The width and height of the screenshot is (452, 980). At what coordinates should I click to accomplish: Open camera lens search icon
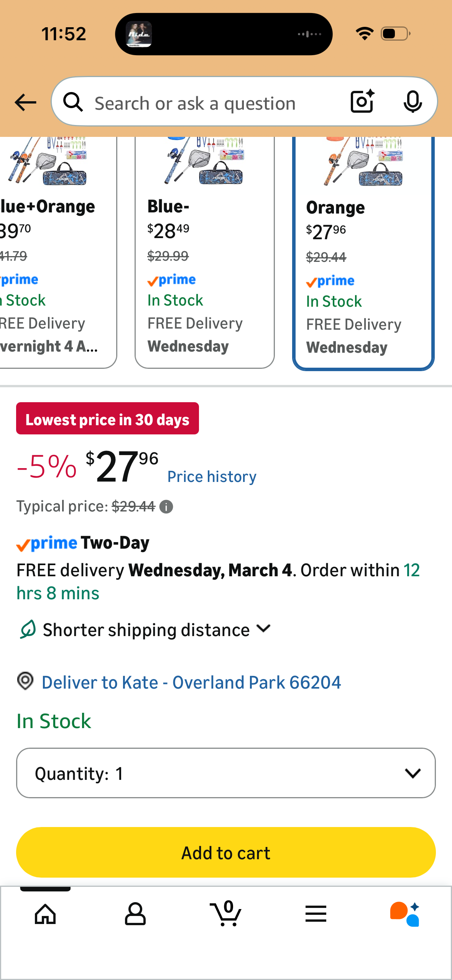click(x=362, y=102)
